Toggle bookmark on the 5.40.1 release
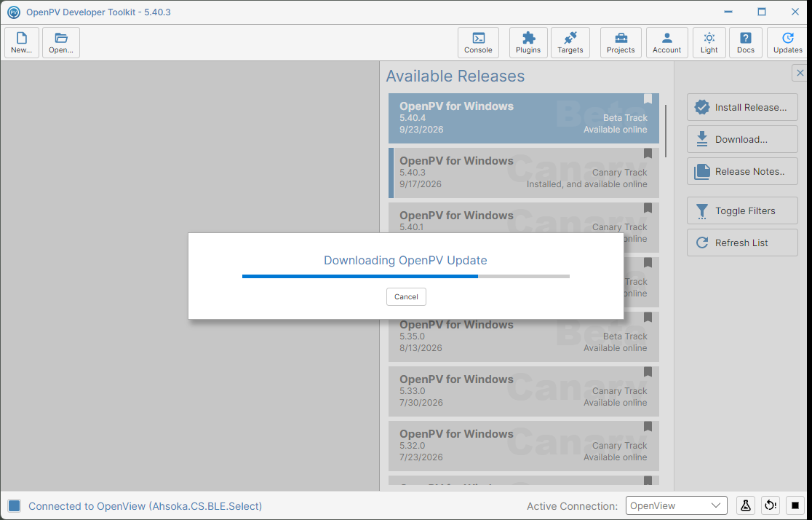 tap(648, 208)
